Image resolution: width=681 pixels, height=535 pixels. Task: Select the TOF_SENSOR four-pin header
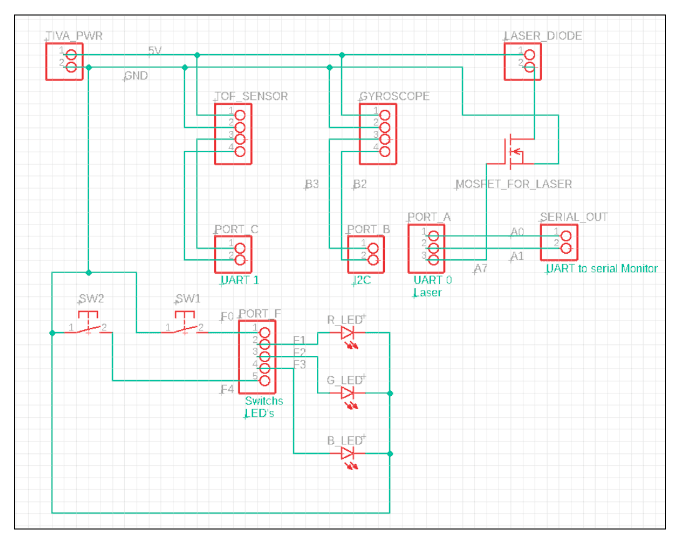(x=233, y=134)
